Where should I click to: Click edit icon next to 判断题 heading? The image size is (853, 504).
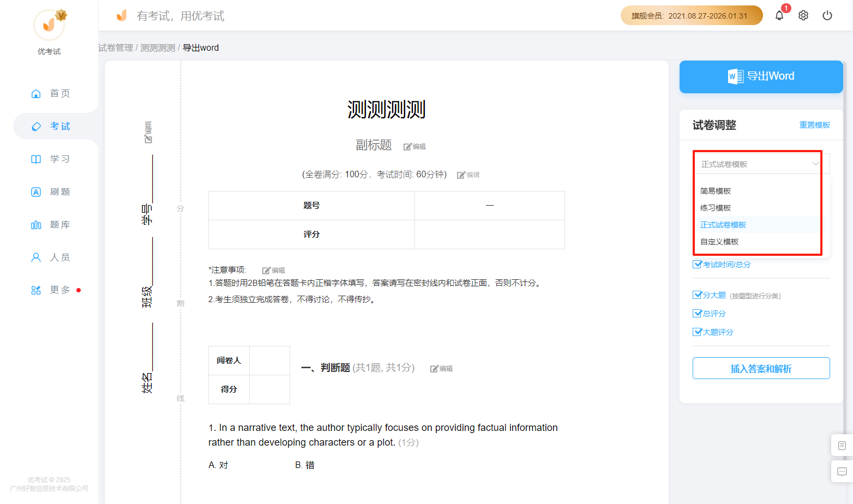441,368
